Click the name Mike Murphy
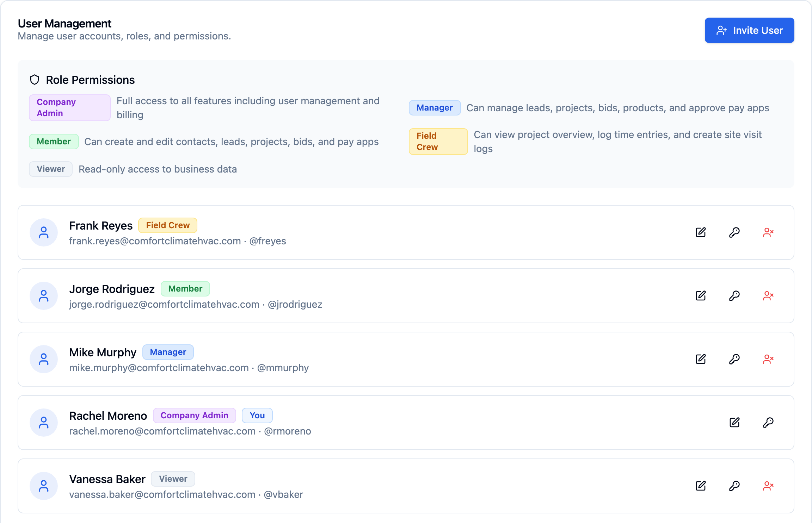 click(x=103, y=352)
